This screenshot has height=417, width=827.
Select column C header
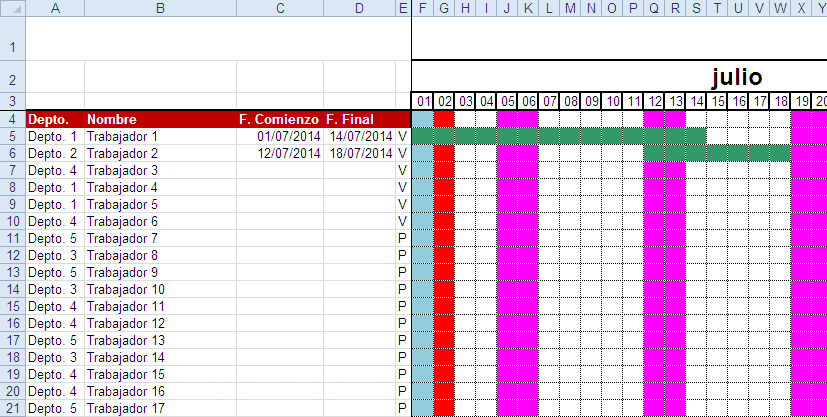coord(280,8)
